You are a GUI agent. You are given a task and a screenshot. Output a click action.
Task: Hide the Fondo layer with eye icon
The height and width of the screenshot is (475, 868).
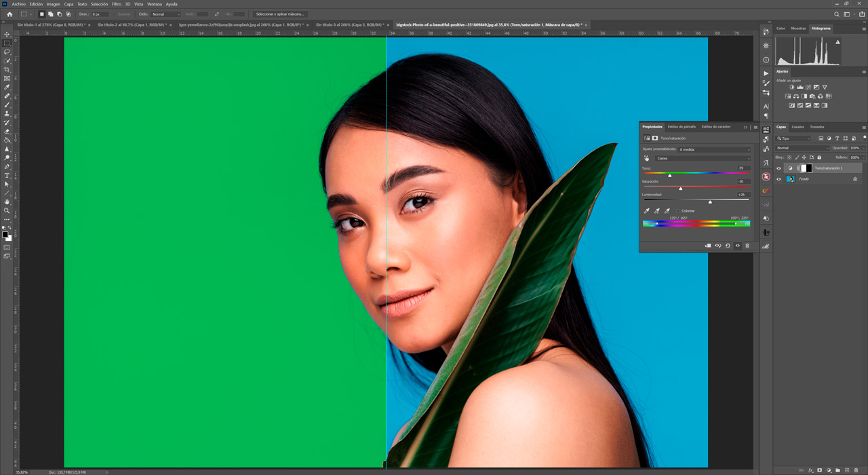click(778, 179)
